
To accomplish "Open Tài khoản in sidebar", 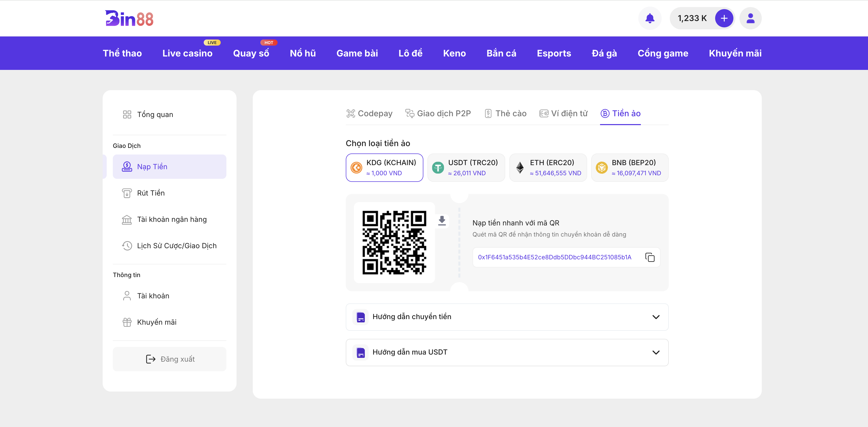I will 170,296.
